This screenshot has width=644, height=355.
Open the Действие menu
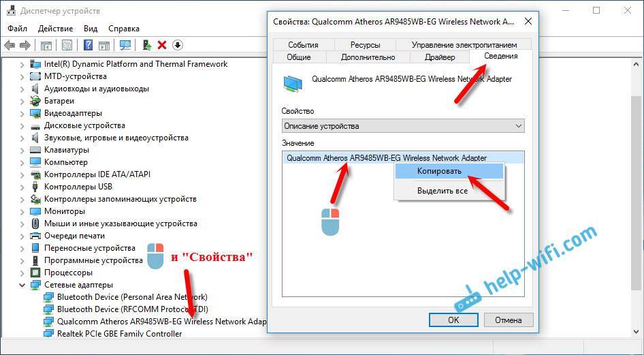pos(55,29)
